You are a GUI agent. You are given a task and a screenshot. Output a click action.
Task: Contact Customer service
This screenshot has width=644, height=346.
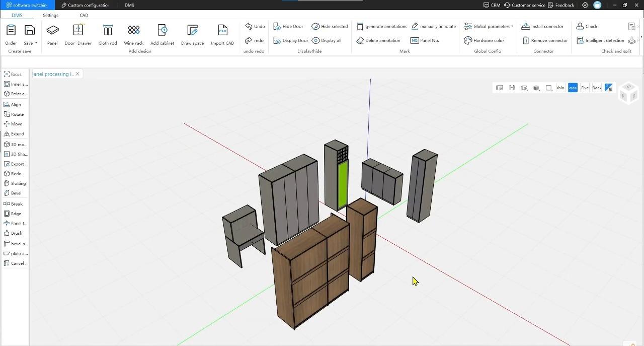[524, 5]
